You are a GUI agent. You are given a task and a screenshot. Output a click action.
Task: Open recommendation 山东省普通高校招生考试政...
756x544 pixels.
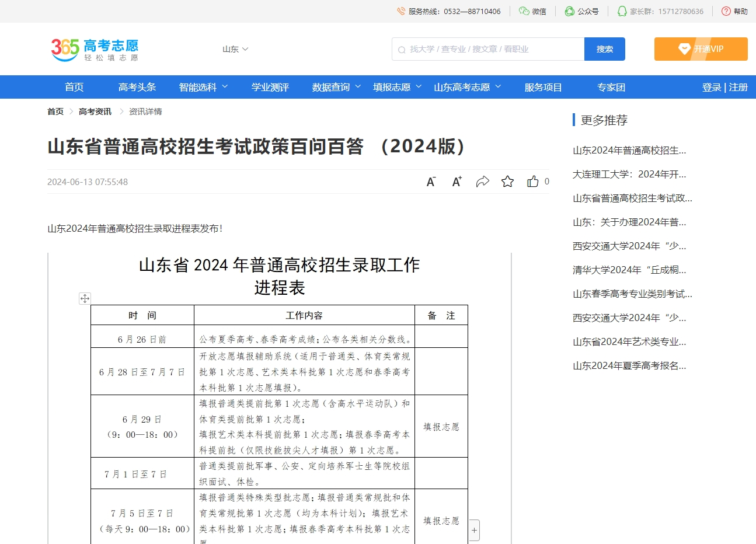tap(632, 198)
